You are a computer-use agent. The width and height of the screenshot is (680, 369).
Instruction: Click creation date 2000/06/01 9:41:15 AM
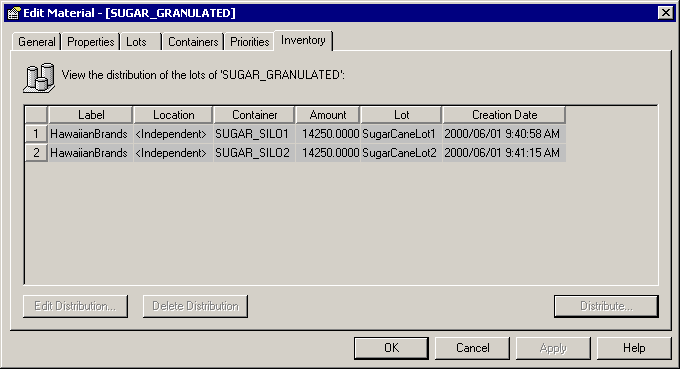(504, 153)
